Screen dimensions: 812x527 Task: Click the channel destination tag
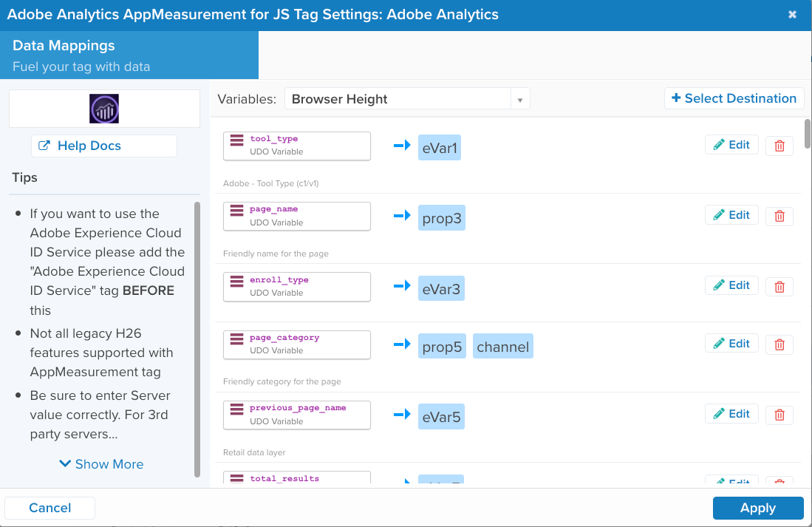(x=503, y=346)
